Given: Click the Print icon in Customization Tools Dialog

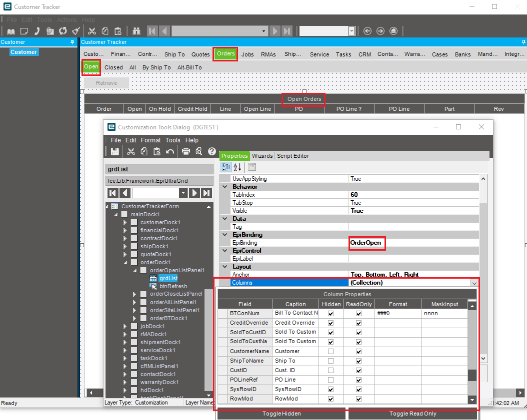Looking at the screenshot, I should pos(186,151).
